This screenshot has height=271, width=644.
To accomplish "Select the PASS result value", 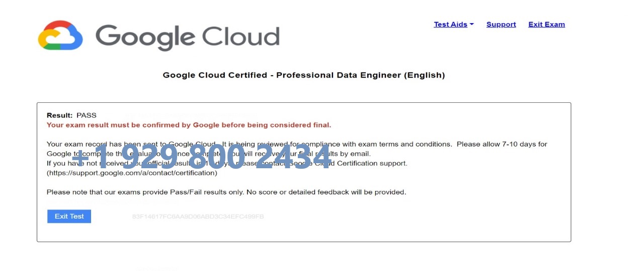I will pyautogui.click(x=87, y=115).
